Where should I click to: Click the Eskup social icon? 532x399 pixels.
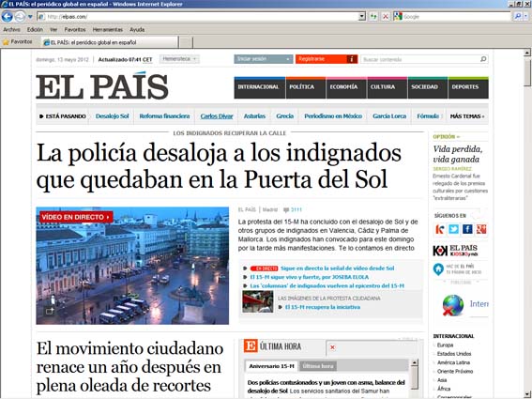[x=440, y=229]
